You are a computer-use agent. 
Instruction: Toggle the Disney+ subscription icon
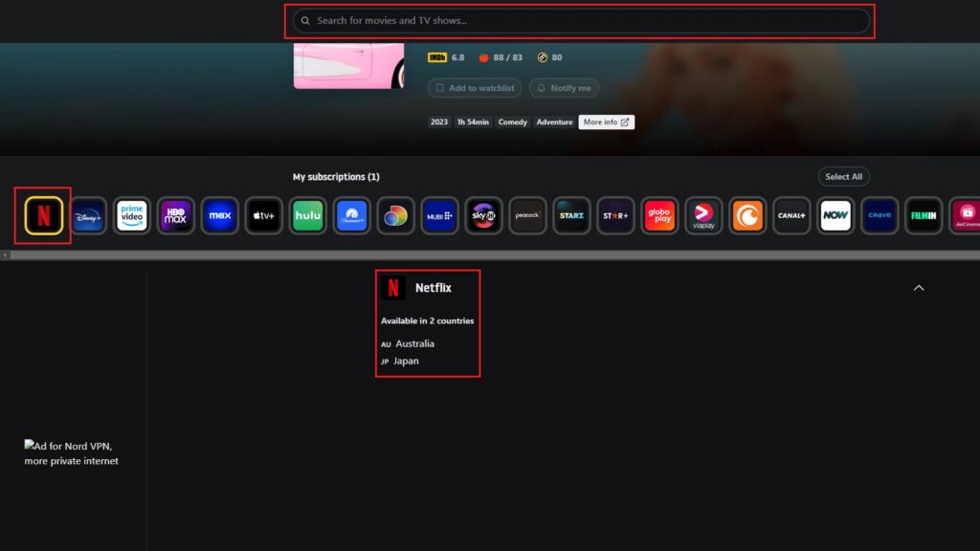tap(88, 215)
